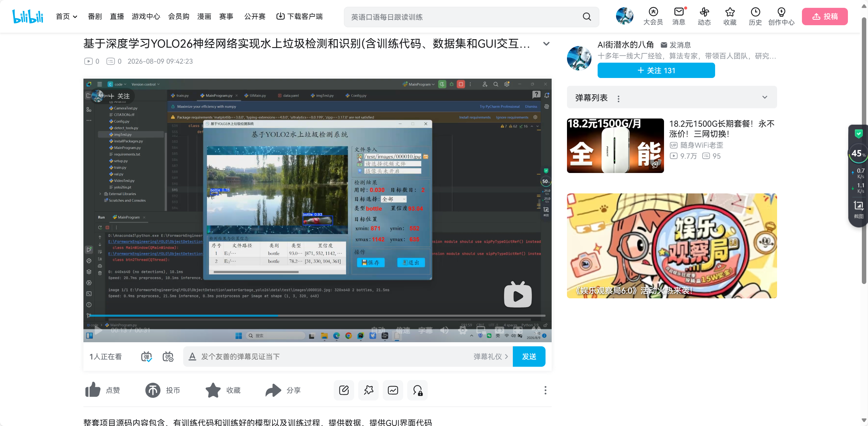Open 公开赛 in the nav bar
Viewport: 868px width, 426px height.
click(x=255, y=16)
